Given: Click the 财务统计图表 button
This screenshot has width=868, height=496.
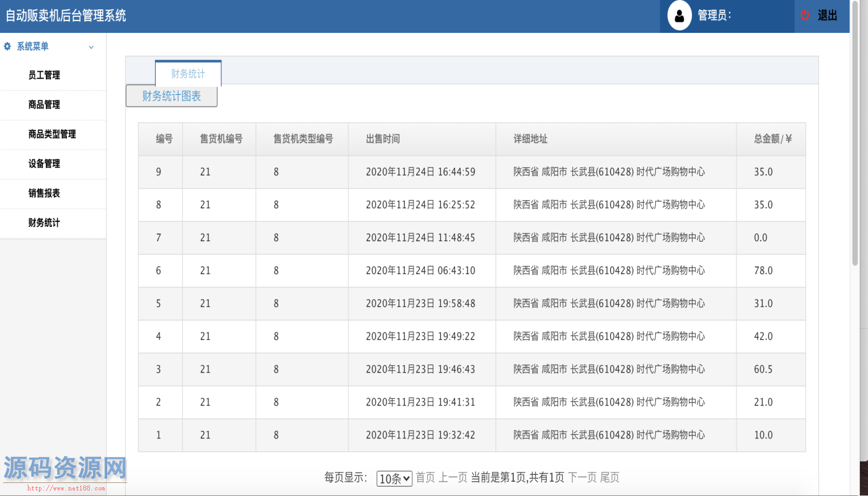Looking at the screenshot, I should click(172, 96).
